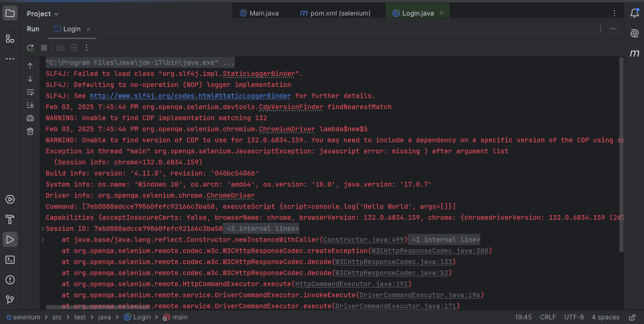Open the Project view dropdown
The image size is (644, 324).
[43, 14]
